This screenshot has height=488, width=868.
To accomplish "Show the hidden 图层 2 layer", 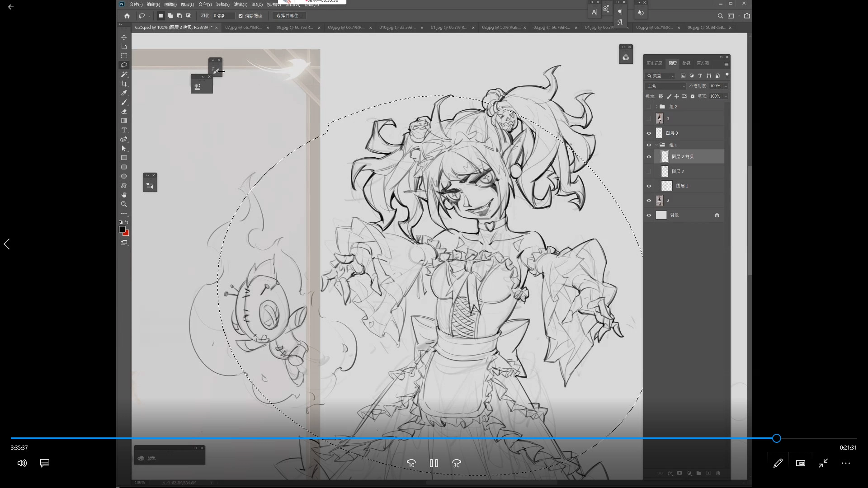I will (649, 171).
